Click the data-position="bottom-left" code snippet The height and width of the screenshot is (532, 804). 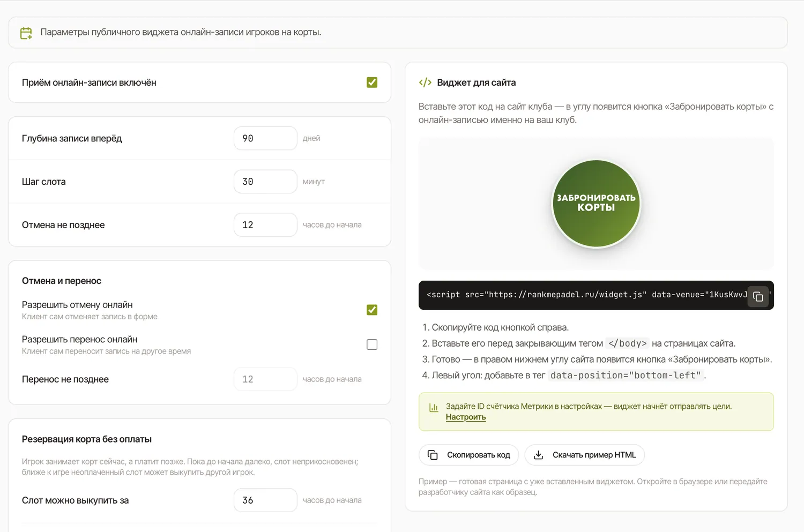pos(626,376)
